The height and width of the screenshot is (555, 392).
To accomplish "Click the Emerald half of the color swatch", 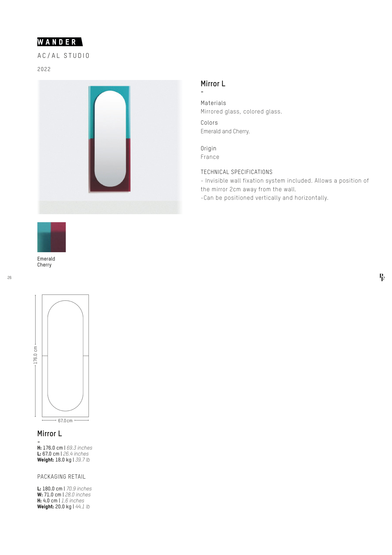I will pyautogui.click(x=44, y=237).
